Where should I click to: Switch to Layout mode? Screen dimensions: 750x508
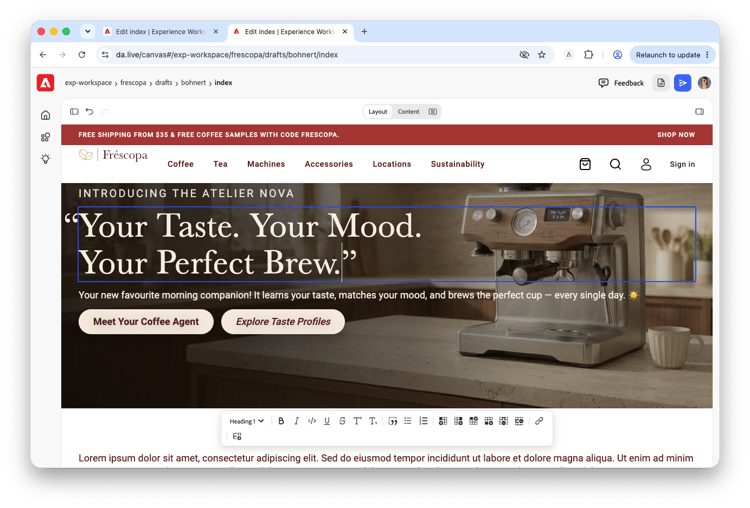[x=378, y=111]
